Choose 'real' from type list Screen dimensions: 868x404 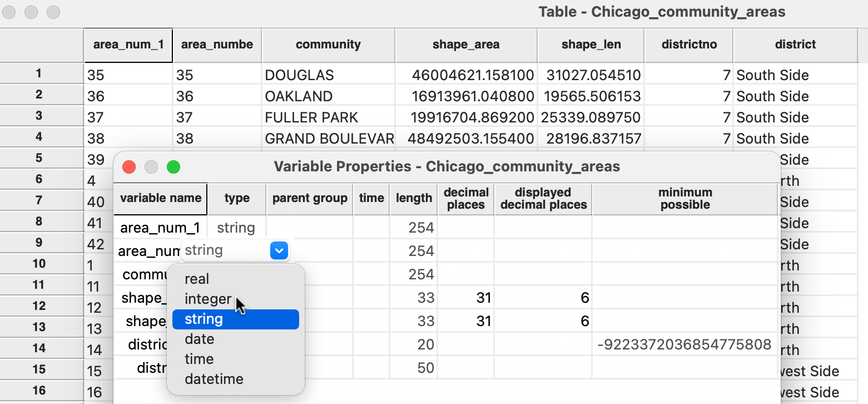[236, 279]
